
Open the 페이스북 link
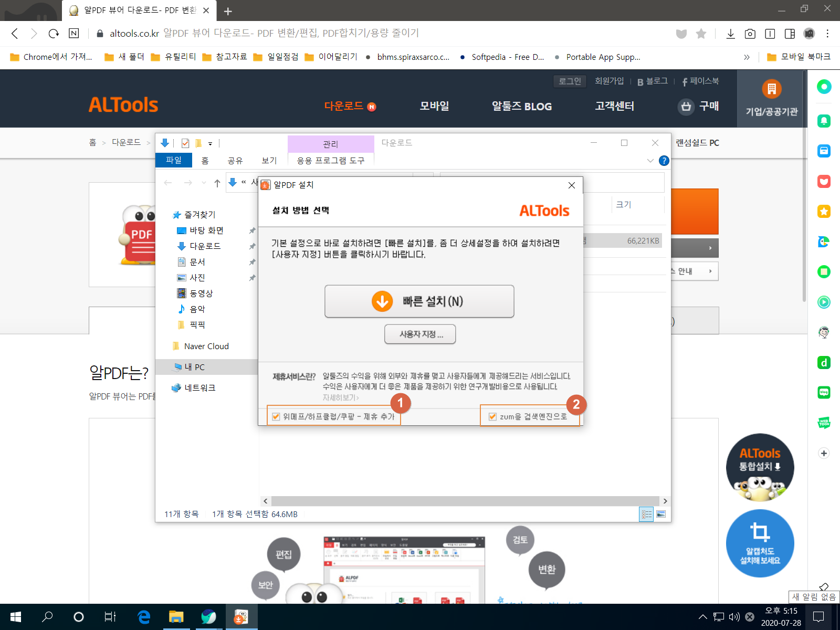700,81
